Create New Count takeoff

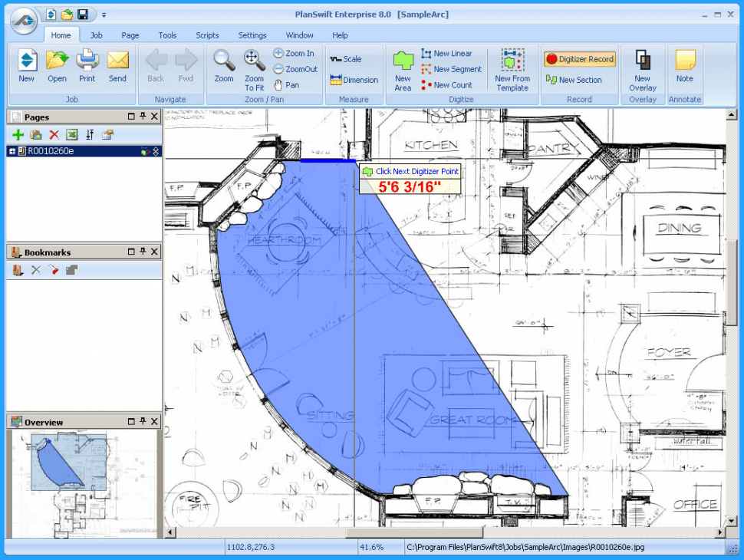tap(446, 85)
